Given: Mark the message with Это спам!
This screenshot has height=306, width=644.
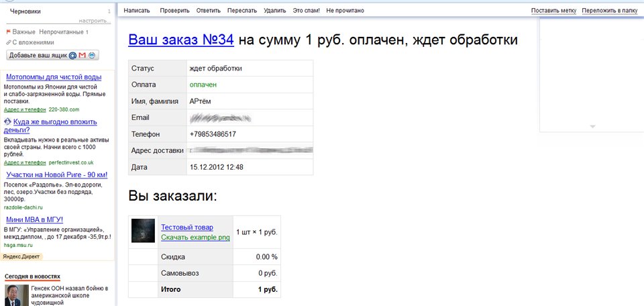Looking at the screenshot, I should pos(306,11).
